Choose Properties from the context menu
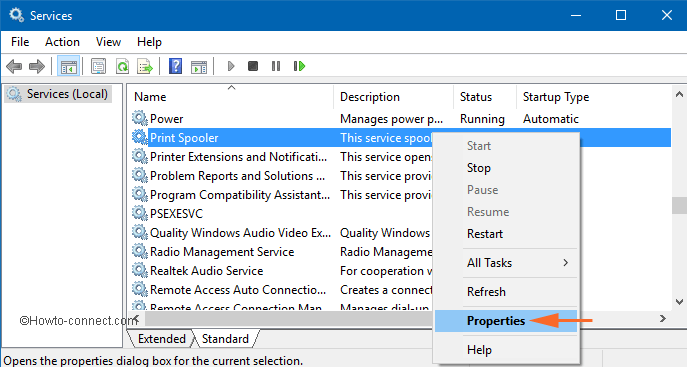This screenshot has height=367, width=687. pos(506,321)
